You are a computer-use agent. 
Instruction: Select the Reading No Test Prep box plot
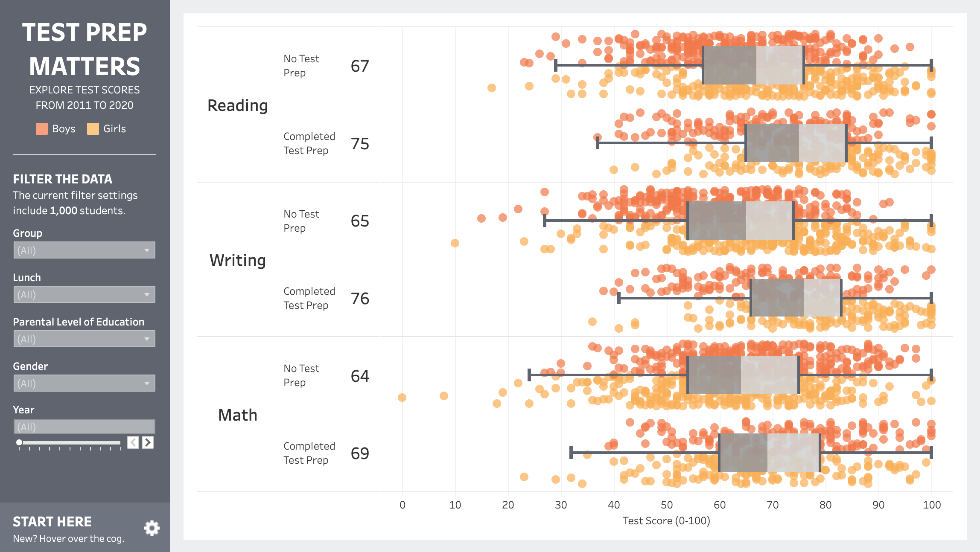[x=753, y=65]
